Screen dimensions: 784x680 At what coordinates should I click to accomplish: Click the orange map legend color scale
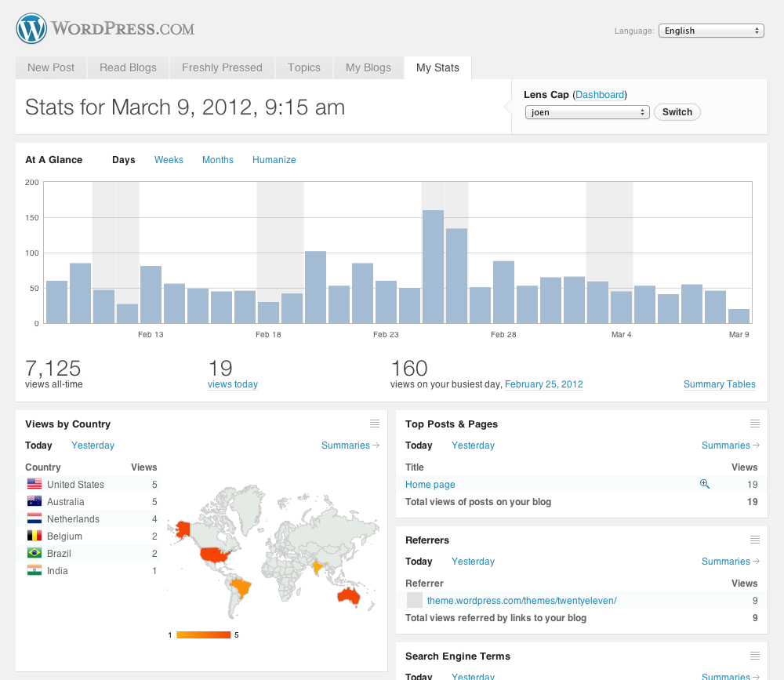coord(203,635)
